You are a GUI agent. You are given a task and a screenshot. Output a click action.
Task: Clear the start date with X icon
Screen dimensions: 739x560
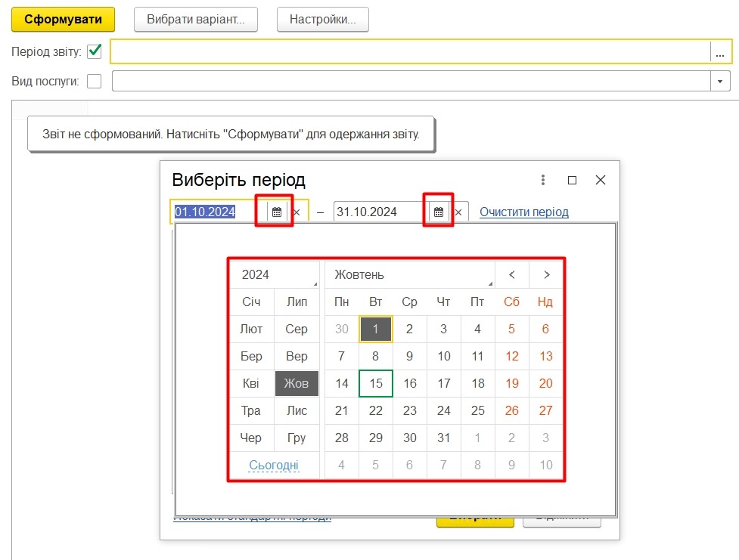tap(297, 212)
